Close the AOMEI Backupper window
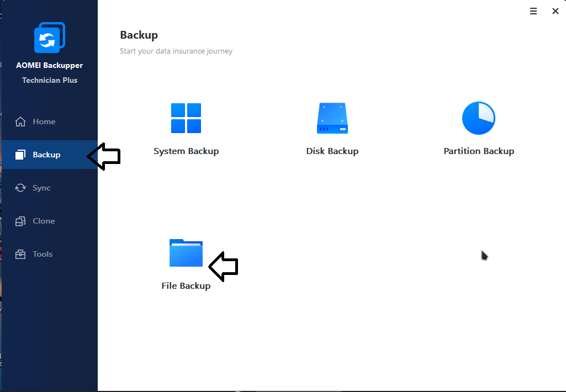 pos(556,11)
